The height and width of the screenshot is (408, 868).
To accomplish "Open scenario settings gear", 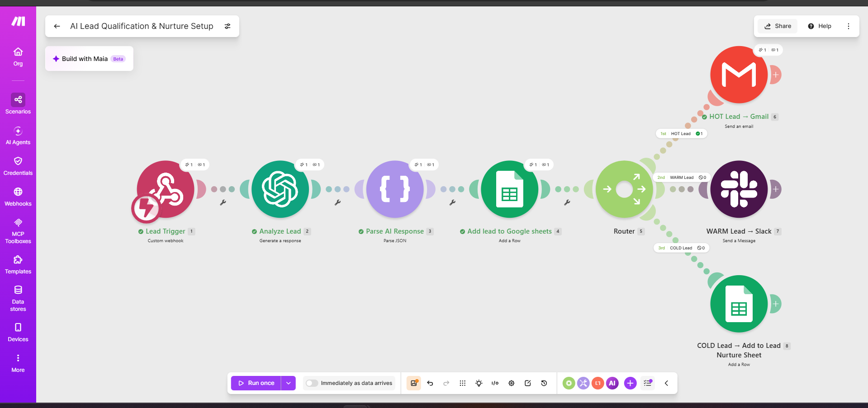I will [x=512, y=383].
